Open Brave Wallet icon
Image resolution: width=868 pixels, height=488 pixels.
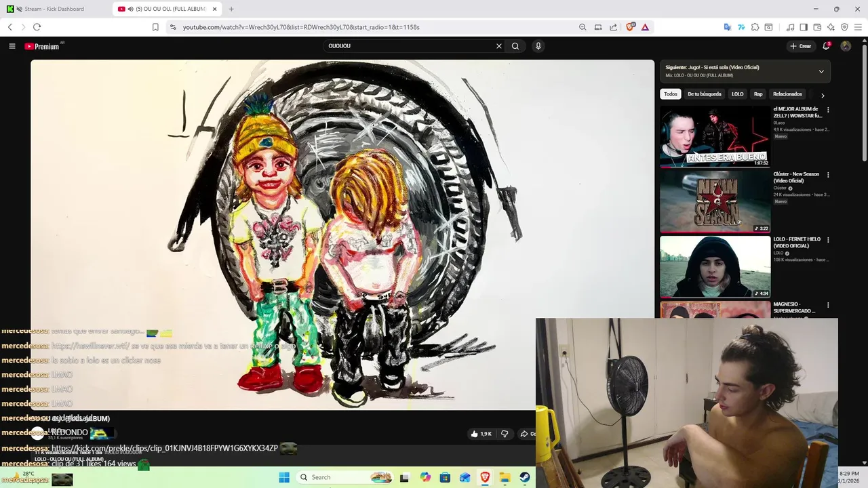817,27
